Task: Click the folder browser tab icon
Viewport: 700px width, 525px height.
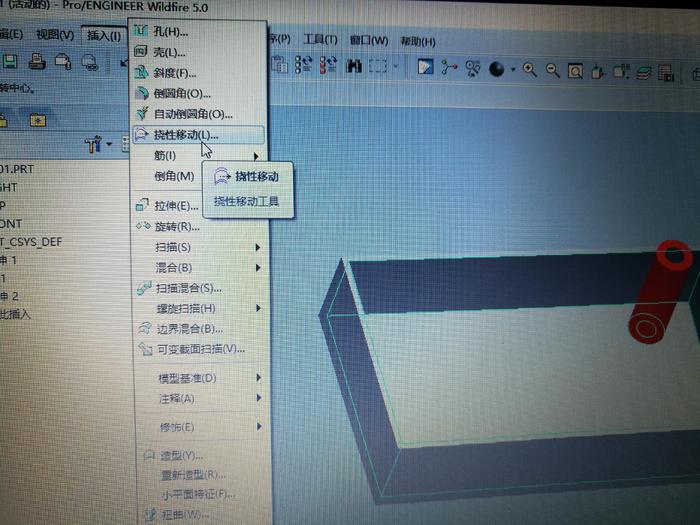Action: [x=38, y=120]
